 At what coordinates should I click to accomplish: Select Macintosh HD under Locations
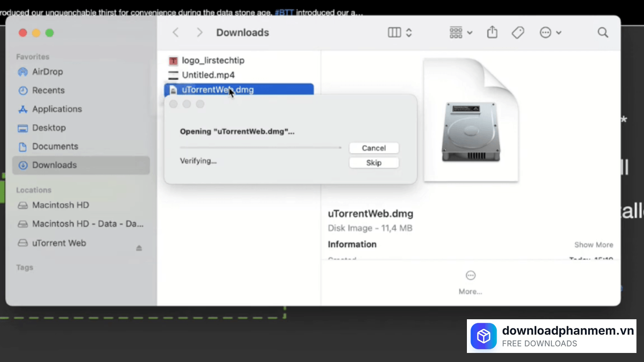click(60, 205)
